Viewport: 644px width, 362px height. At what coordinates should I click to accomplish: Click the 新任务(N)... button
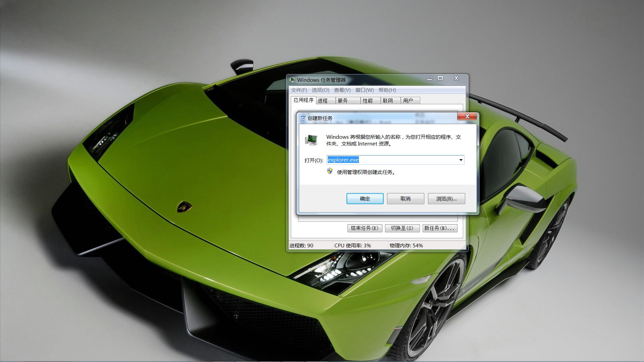[439, 228]
